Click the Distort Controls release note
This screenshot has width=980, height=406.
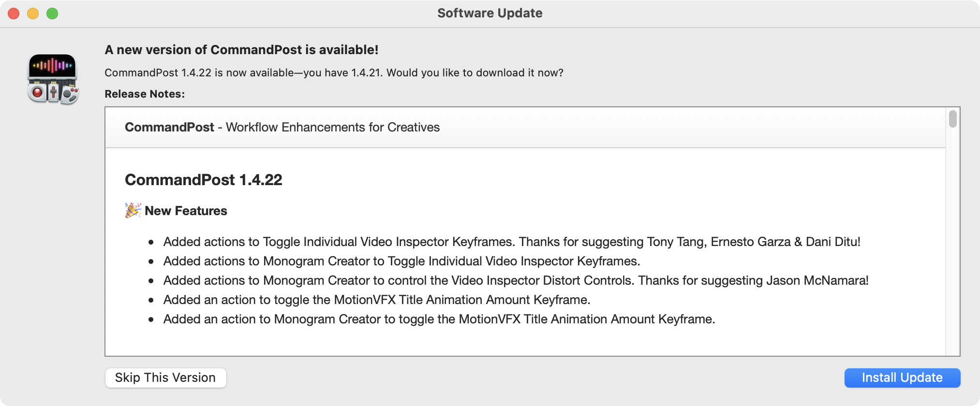tap(516, 280)
